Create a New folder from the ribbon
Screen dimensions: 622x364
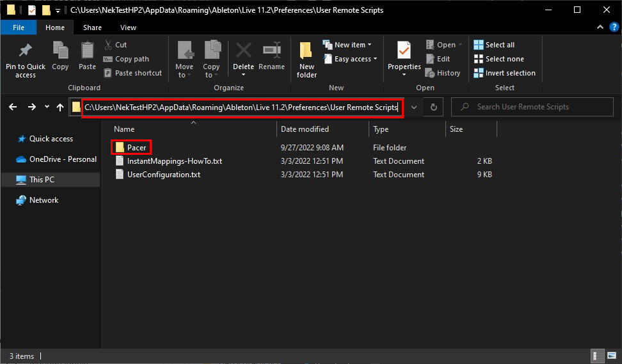(x=307, y=59)
